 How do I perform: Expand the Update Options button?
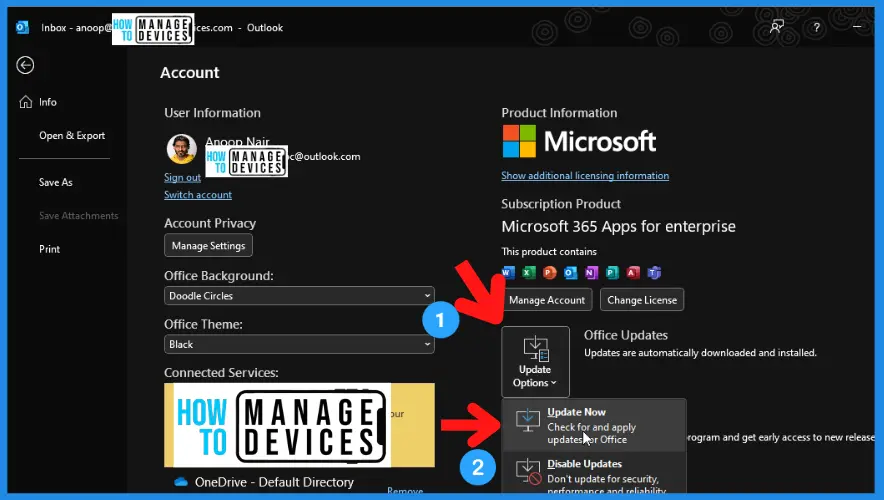[x=535, y=362]
